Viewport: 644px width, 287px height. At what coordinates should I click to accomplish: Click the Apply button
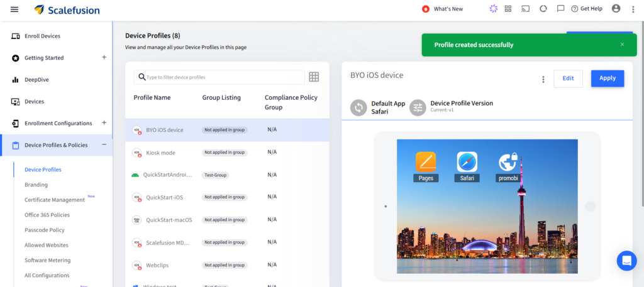[x=607, y=79]
